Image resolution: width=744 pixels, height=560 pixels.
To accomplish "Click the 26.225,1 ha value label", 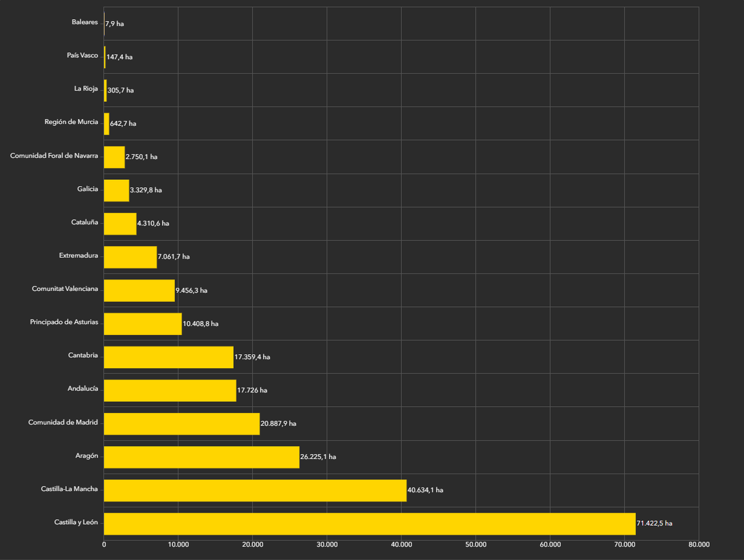I will [318, 457].
